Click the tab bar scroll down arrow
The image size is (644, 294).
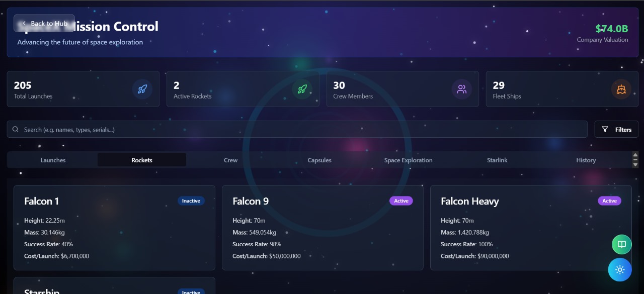tap(635, 164)
